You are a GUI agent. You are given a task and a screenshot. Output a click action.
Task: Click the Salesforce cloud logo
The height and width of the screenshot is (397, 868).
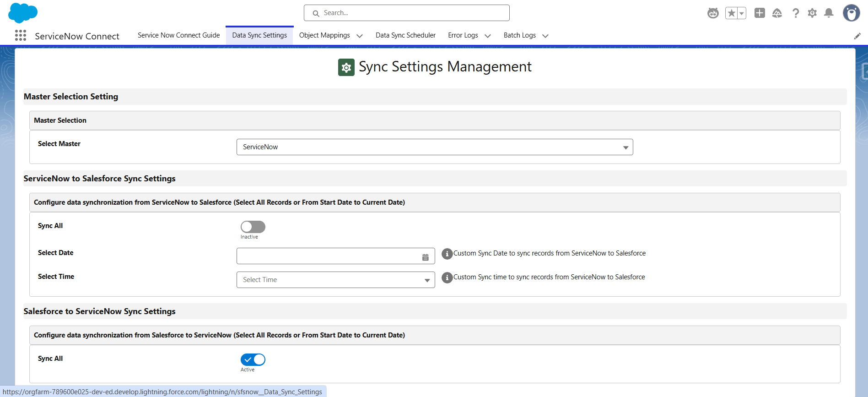(23, 13)
